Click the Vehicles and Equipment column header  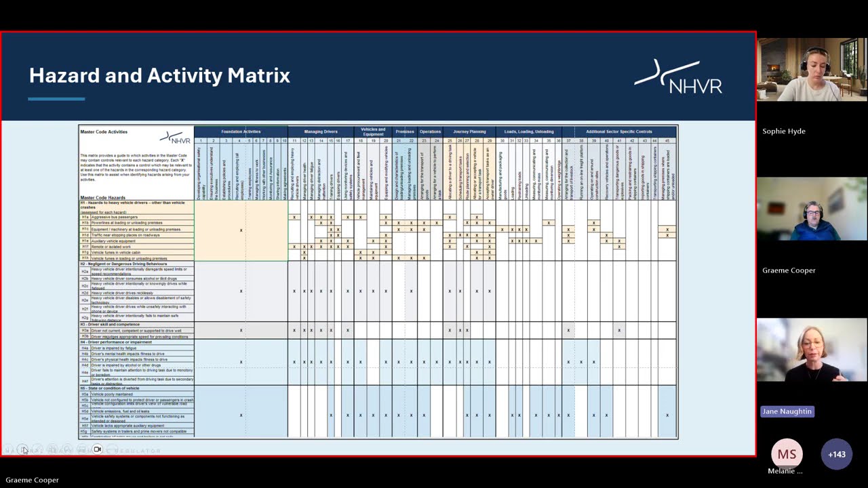pos(373,131)
